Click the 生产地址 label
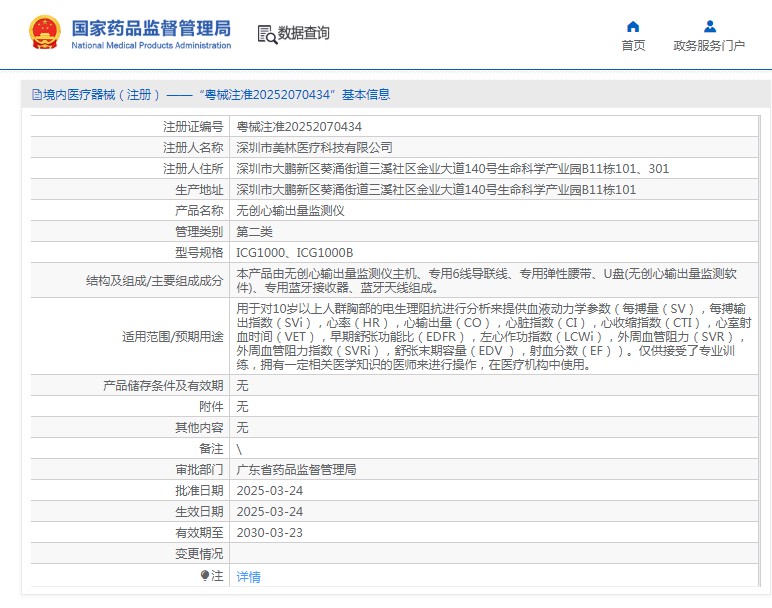Viewport: 772px width, 608px height. coord(199,190)
